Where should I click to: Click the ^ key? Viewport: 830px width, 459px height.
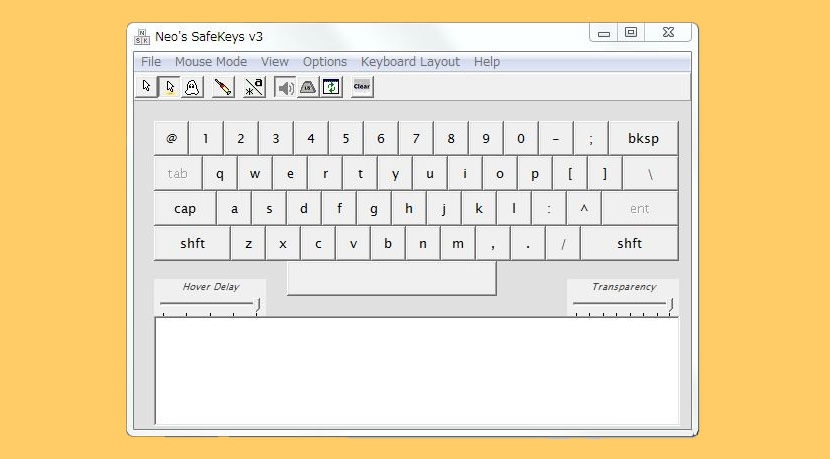point(584,209)
